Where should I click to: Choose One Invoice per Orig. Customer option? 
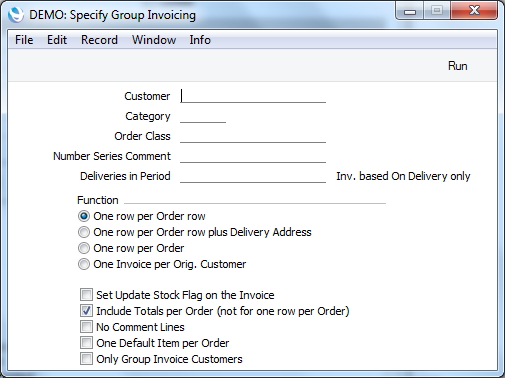pos(84,264)
